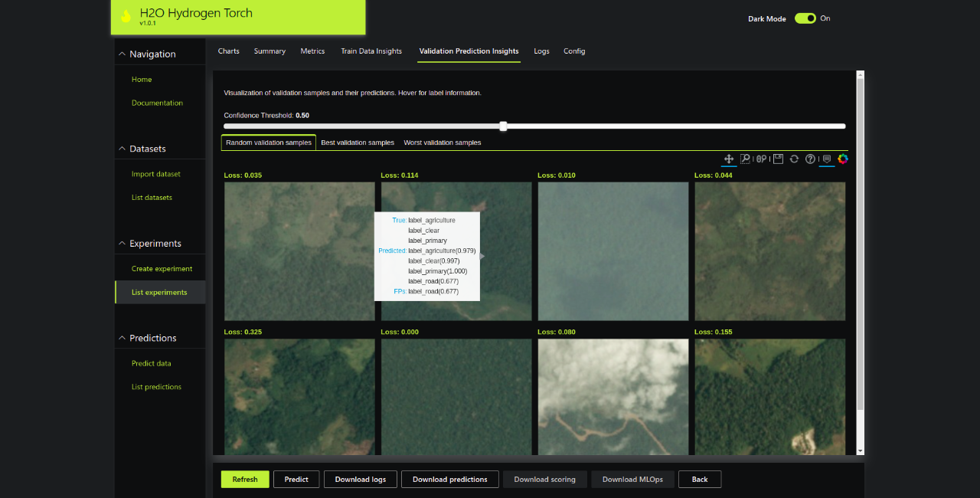Activate the box zoom tool
The height and width of the screenshot is (498, 980).
[x=745, y=159]
